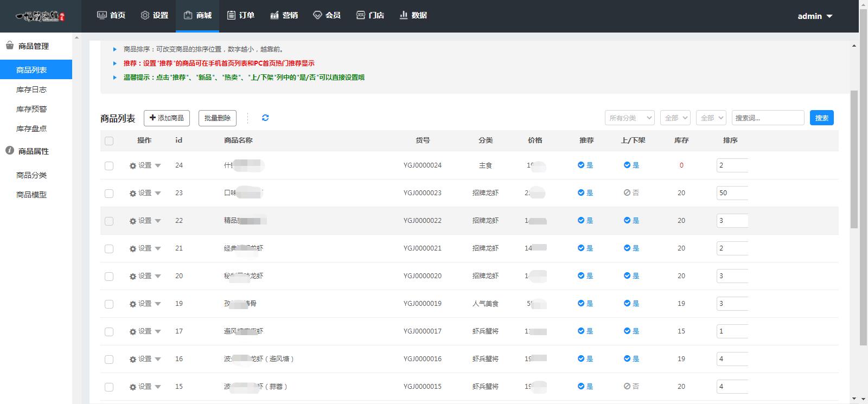The image size is (868, 404).
Task: Open the first 全部 filter dropdown
Action: (675, 118)
